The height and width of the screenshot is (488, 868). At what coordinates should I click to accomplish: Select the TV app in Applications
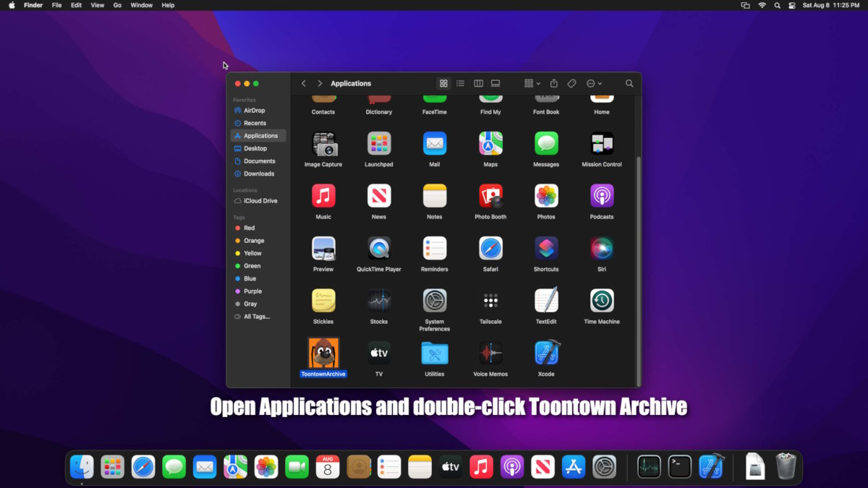(379, 353)
